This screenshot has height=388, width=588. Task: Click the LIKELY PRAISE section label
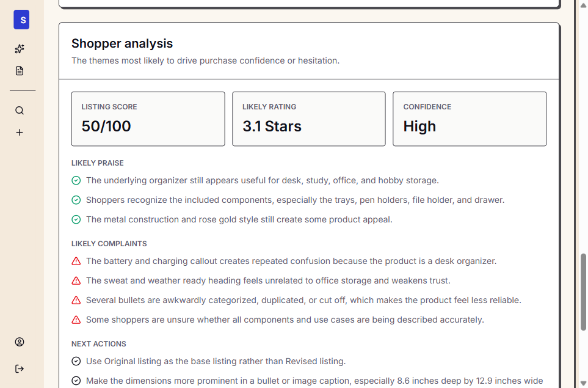click(x=98, y=163)
